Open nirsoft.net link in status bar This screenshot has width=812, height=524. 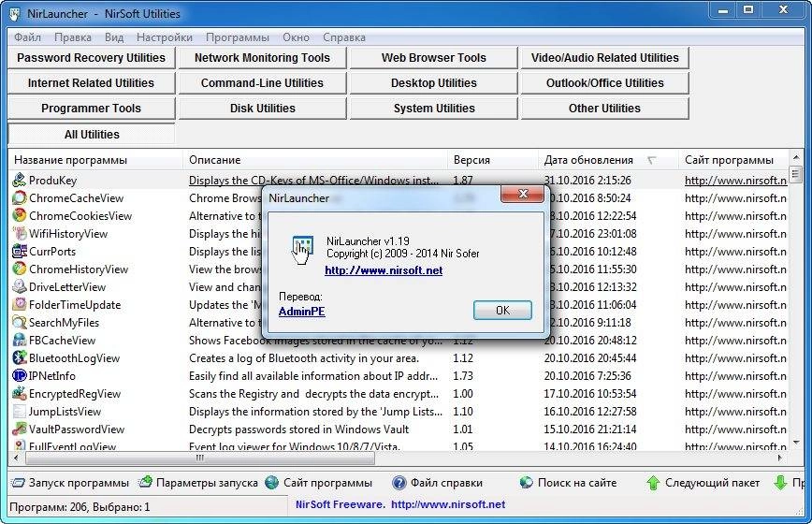[x=448, y=504]
